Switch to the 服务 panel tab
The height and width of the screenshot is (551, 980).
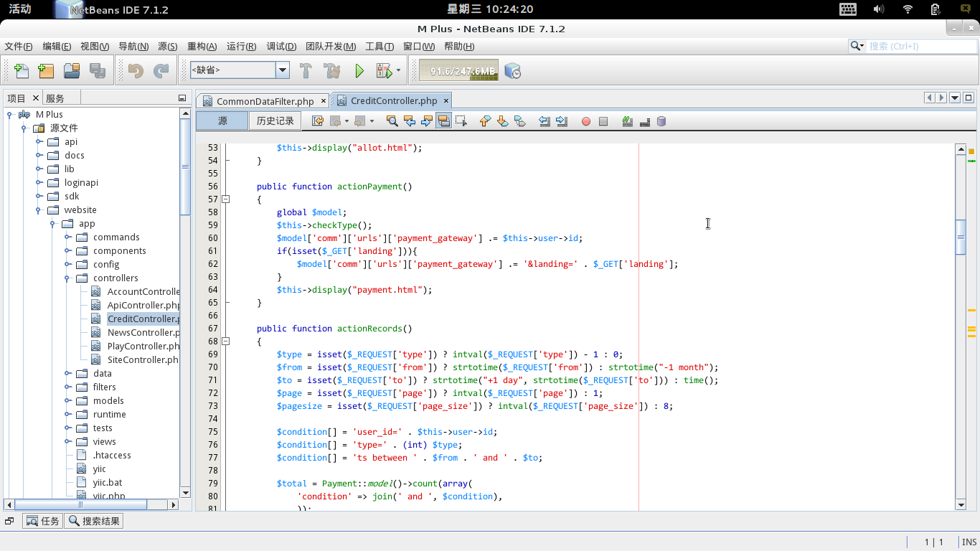point(55,98)
